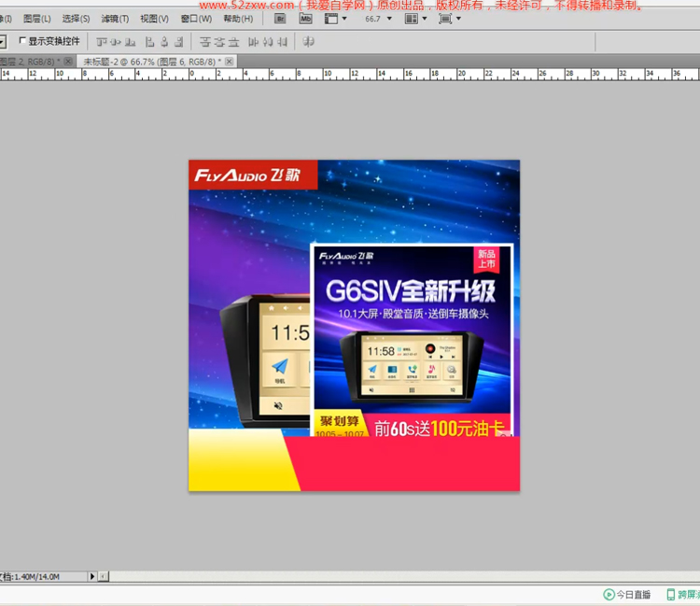Open the 窗口(W) menu
The height and width of the screenshot is (606, 700).
(x=196, y=19)
